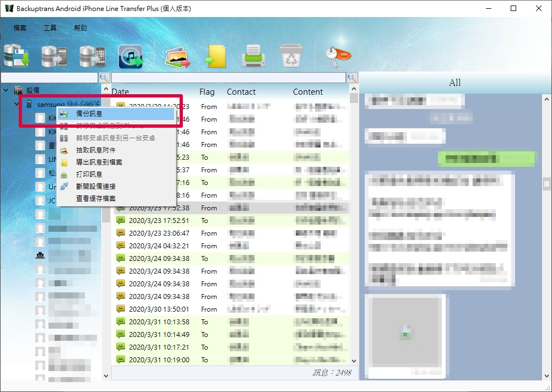Viewport: 552px width, 392px height.
Task: Click the chat preview scrollbar thumb
Action: tap(546, 184)
